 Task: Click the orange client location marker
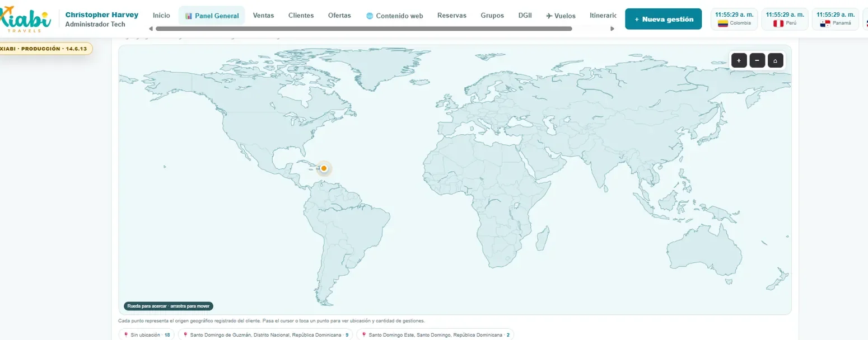click(x=324, y=168)
